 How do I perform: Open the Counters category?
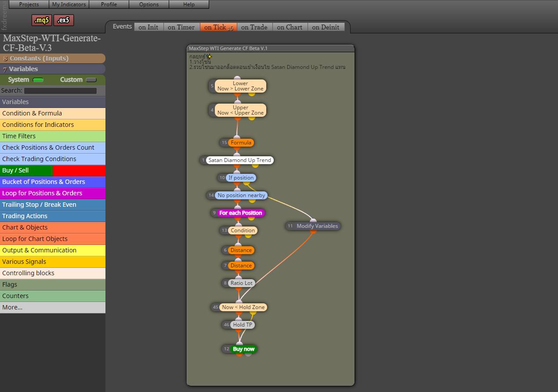tap(53, 296)
